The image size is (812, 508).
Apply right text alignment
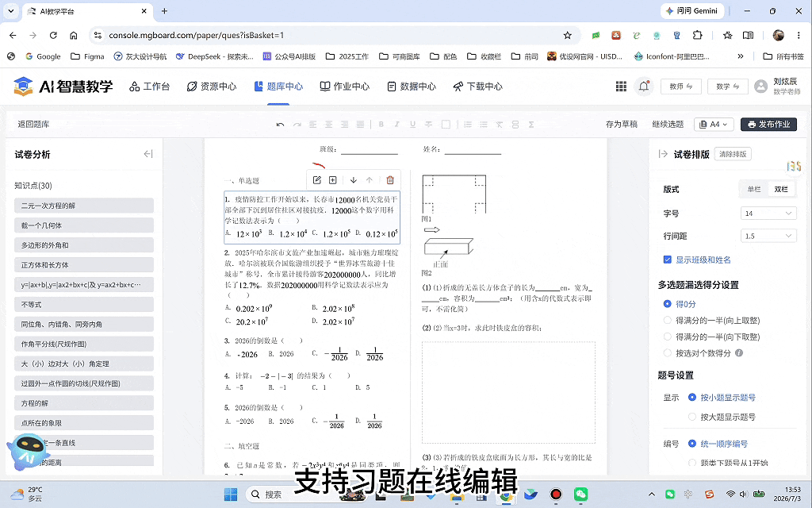[344, 125]
